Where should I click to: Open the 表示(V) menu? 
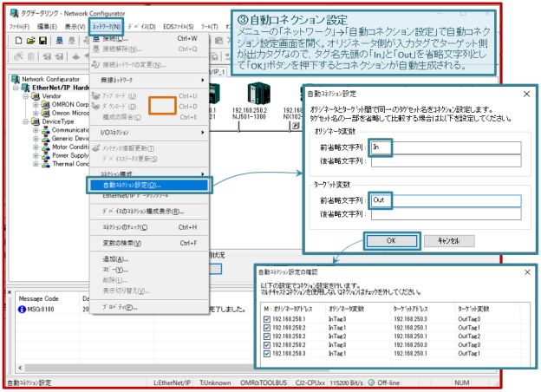click(75, 27)
